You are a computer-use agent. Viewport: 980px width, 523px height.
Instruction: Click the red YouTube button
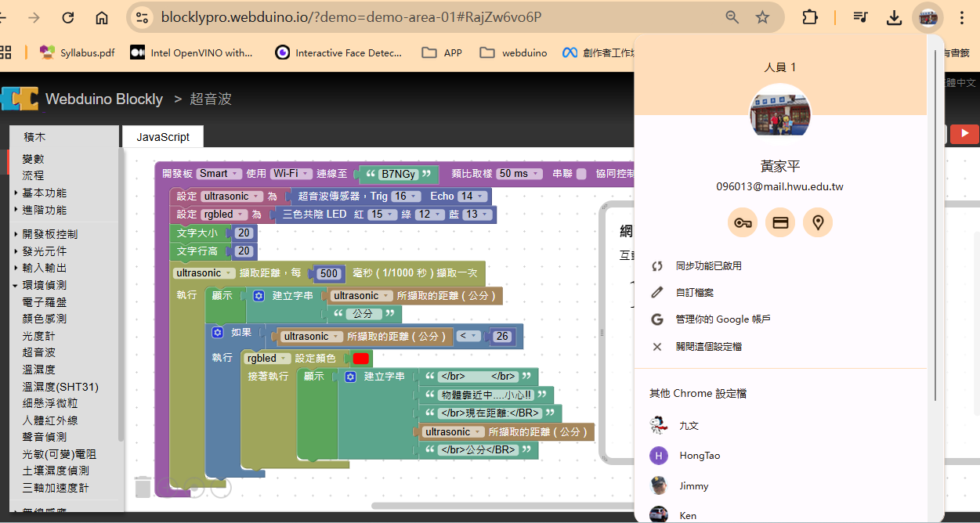[964, 134]
